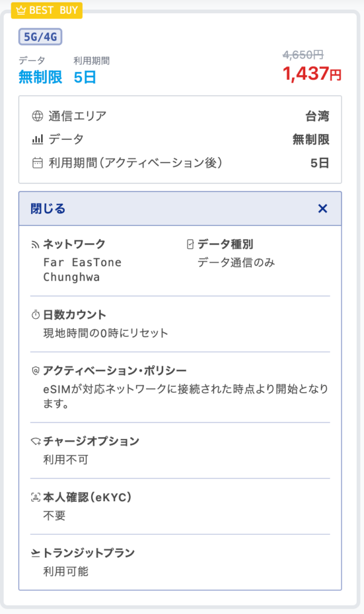364x614 pixels.
Task: Collapse details via 閉じる header
Action: coord(48,209)
